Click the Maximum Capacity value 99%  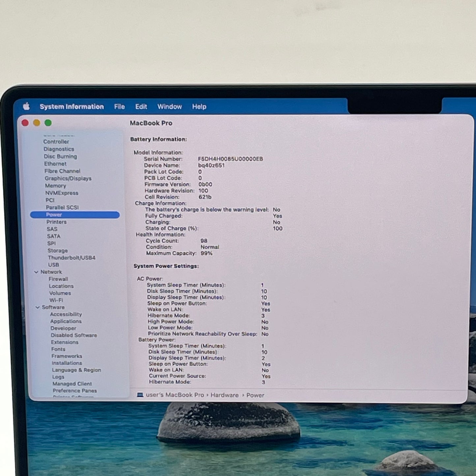pyautogui.click(x=207, y=253)
